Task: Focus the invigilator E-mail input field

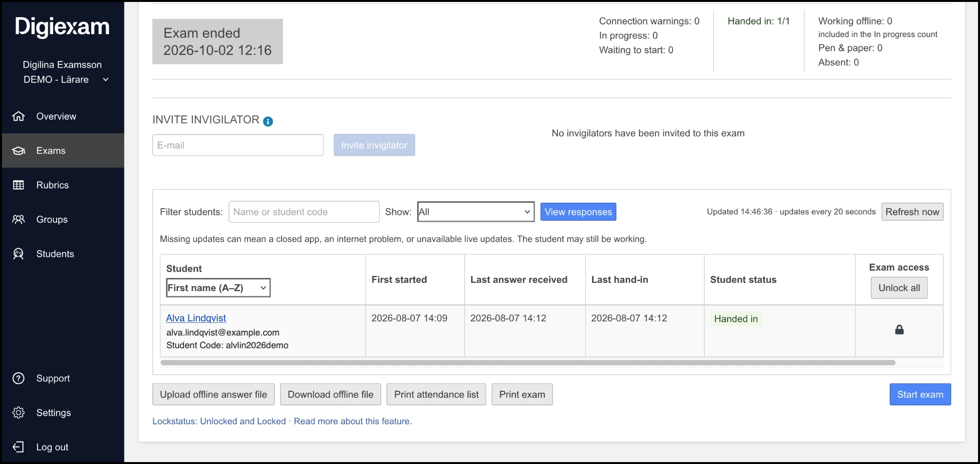Action: point(238,145)
